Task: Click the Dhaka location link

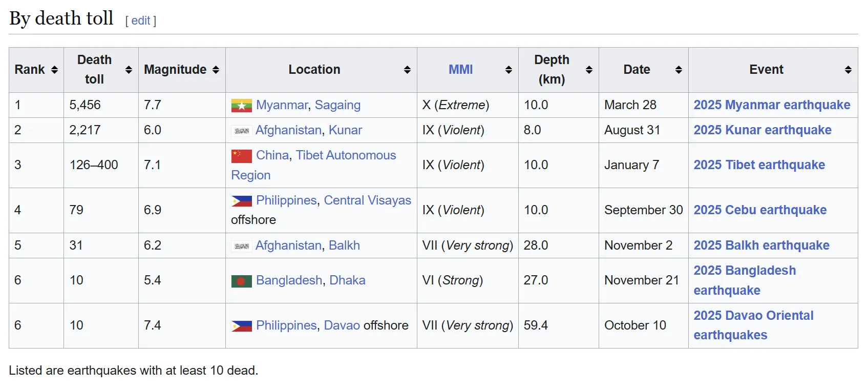Action: pos(347,280)
